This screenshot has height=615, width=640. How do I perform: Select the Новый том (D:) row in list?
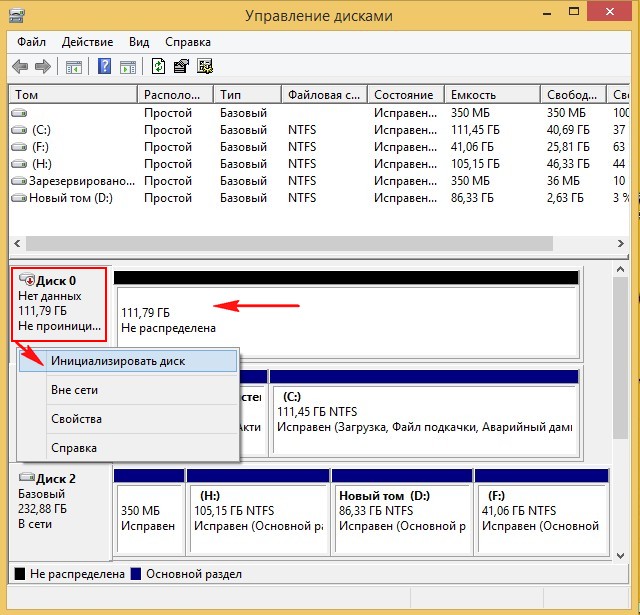(72, 198)
